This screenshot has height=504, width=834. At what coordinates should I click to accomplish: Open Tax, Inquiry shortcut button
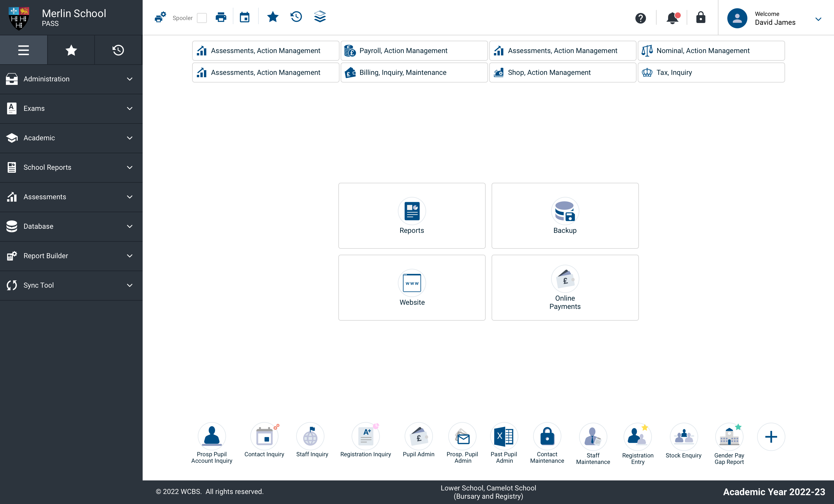point(711,73)
